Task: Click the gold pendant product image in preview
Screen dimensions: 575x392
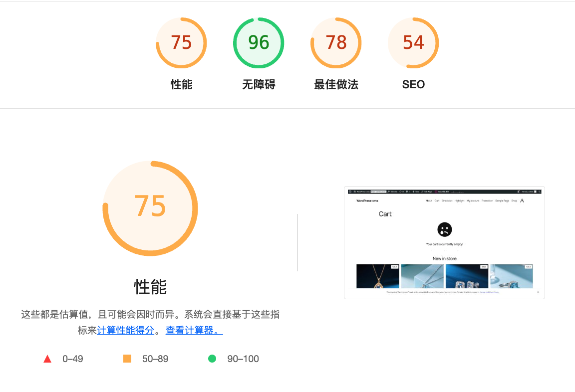Action: click(378, 276)
